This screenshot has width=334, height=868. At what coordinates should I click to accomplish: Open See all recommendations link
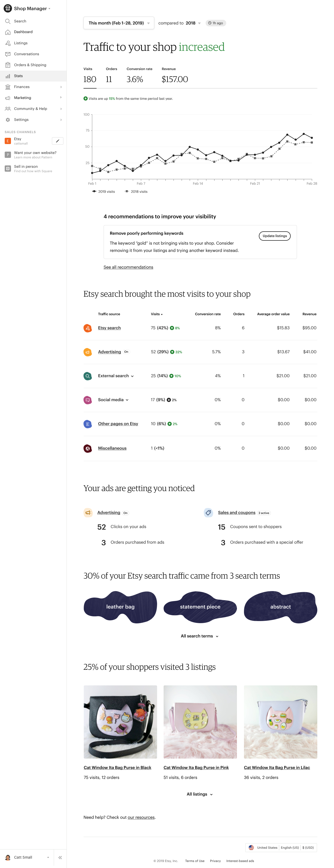pos(128,267)
